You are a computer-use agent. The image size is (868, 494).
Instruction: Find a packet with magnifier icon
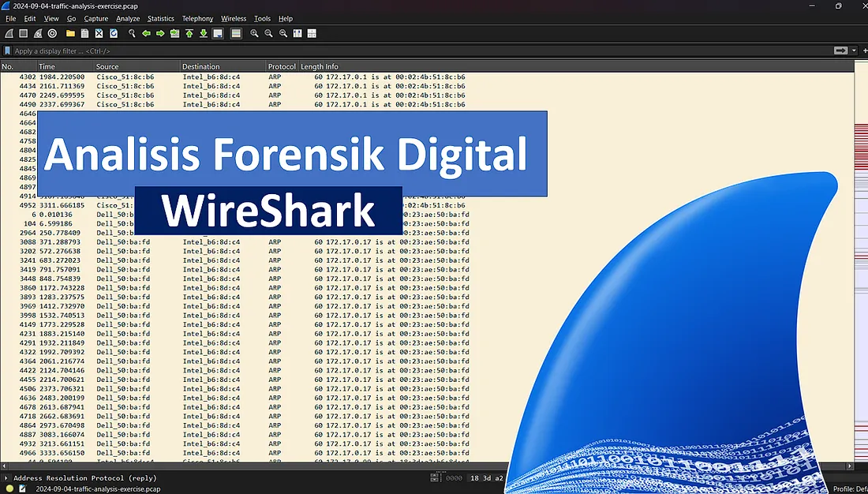(132, 33)
